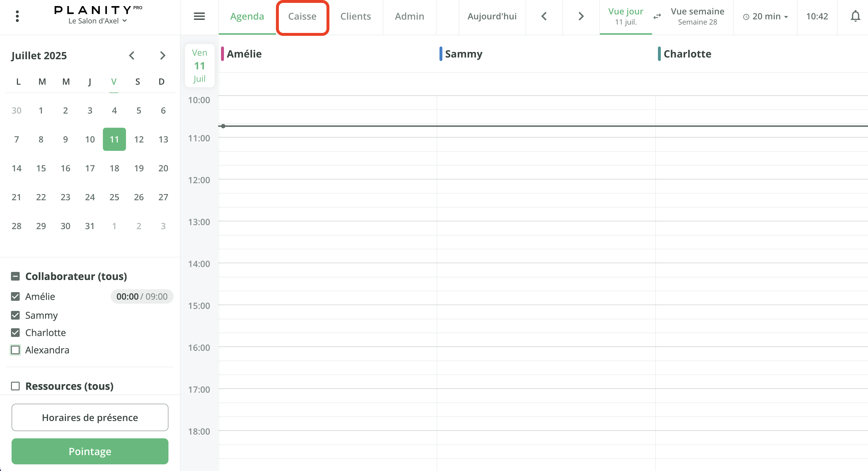Show next month in mini calendar
This screenshot has width=868, height=471.
click(162, 55)
